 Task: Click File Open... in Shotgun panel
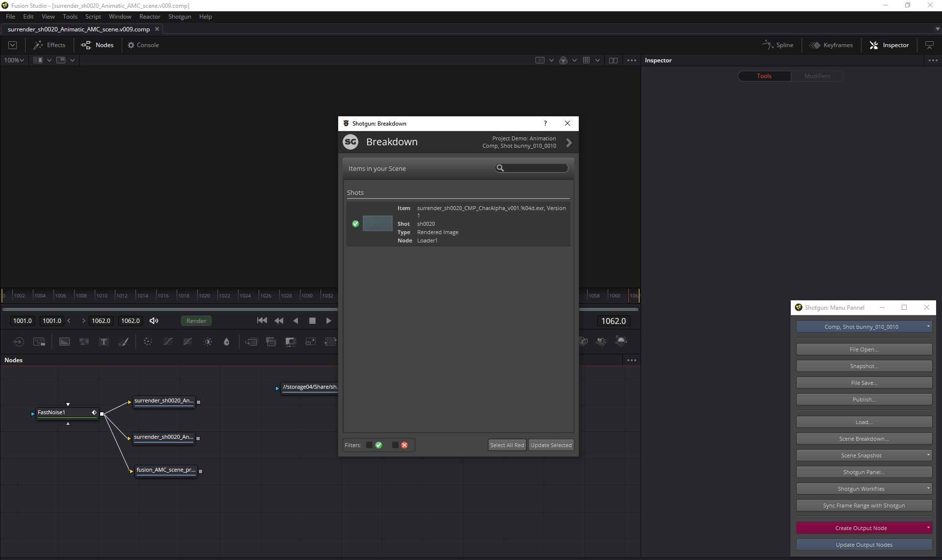point(864,349)
